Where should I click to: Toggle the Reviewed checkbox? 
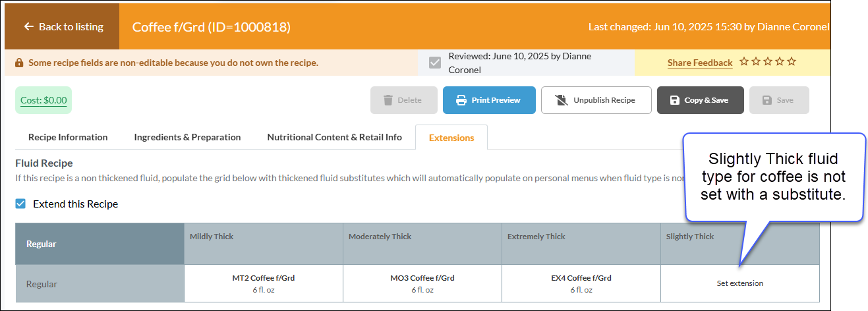pyautogui.click(x=435, y=63)
